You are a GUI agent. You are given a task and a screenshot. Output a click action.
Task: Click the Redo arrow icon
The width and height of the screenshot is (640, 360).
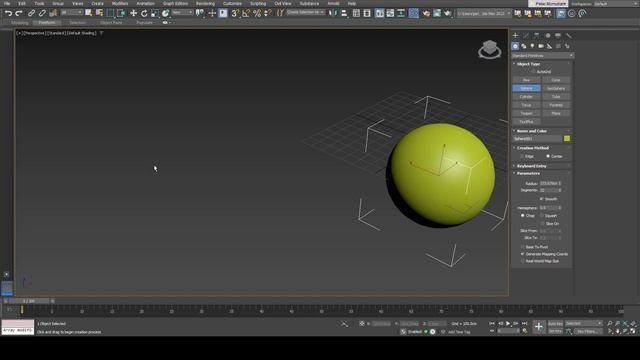pyautogui.click(x=19, y=13)
